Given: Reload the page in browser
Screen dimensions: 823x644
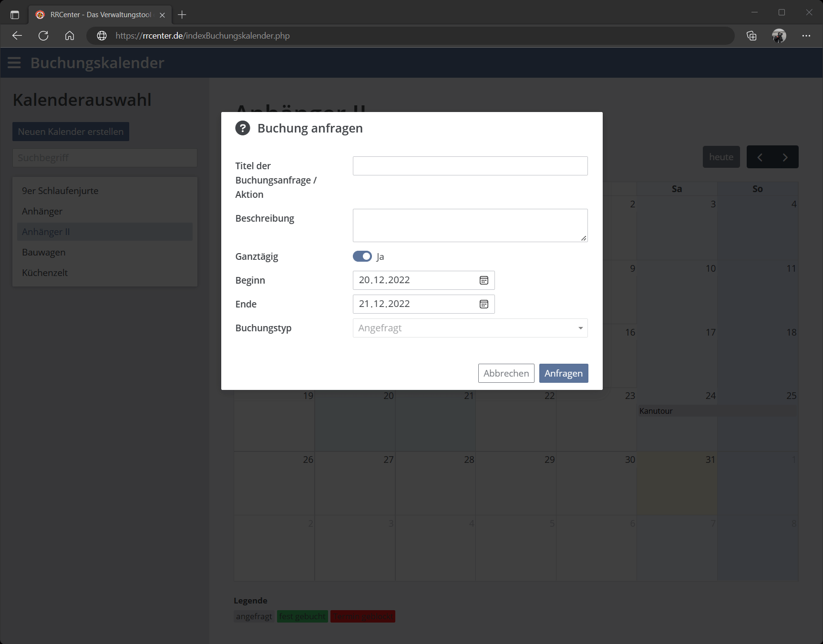Looking at the screenshot, I should (43, 36).
